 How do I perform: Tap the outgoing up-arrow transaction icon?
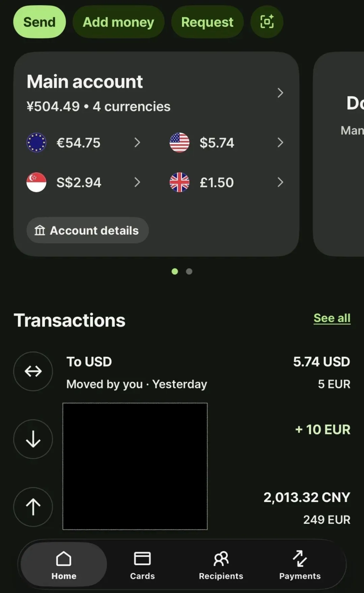pyautogui.click(x=33, y=507)
